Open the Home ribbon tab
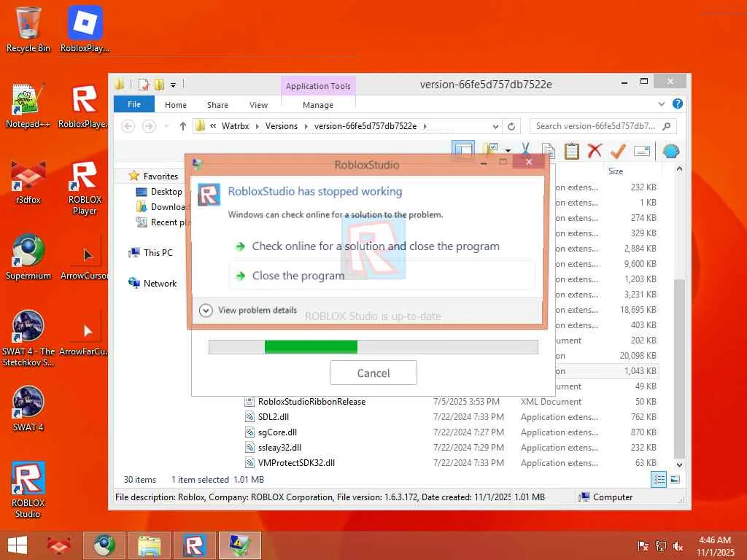This screenshot has width=747, height=560. pos(176,105)
